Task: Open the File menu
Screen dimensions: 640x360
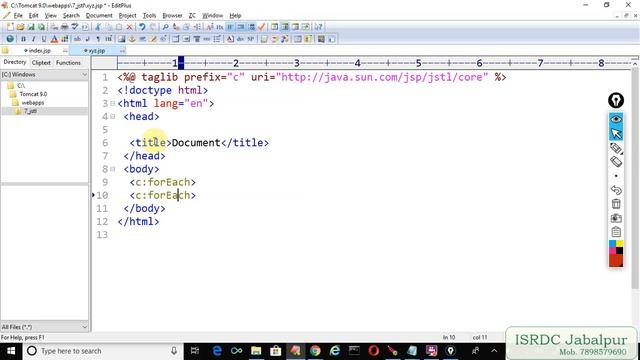Action: [x=18, y=16]
